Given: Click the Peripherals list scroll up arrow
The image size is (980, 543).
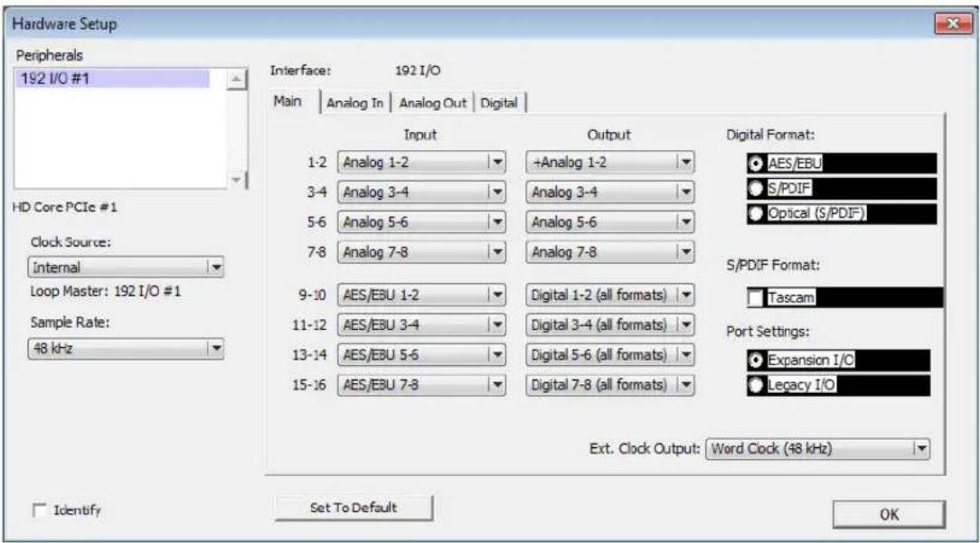Looking at the screenshot, I should pyautogui.click(x=236, y=80).
